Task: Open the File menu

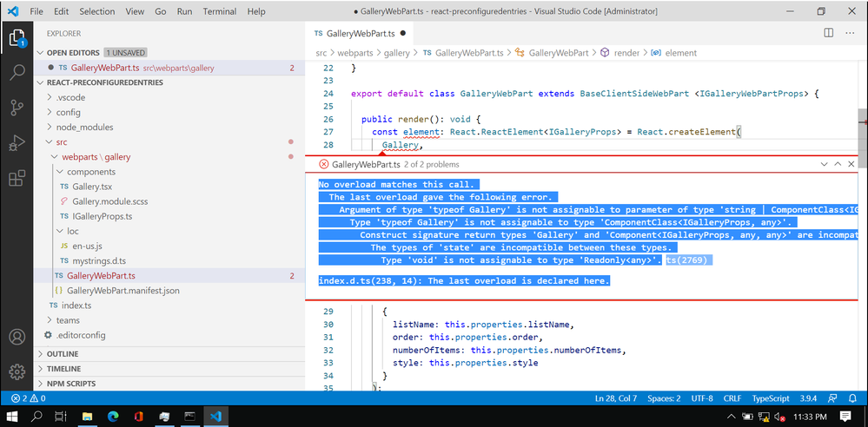Action: coord(36,11)
